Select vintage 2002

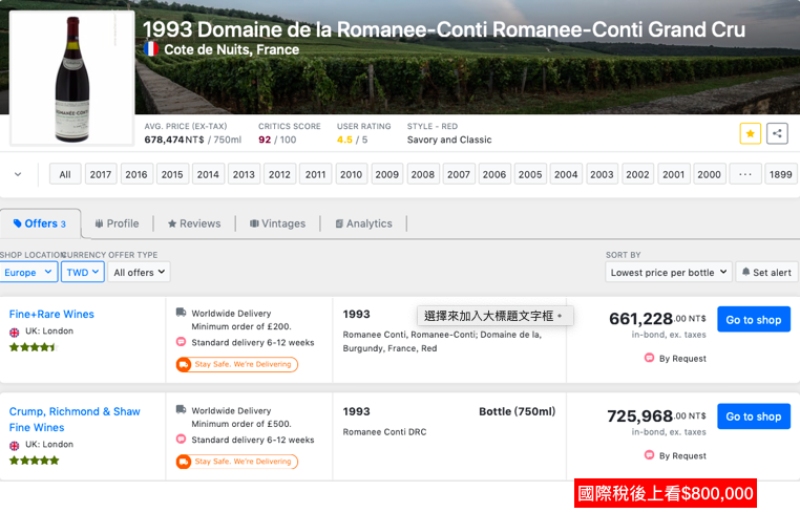tap(638, 175)
